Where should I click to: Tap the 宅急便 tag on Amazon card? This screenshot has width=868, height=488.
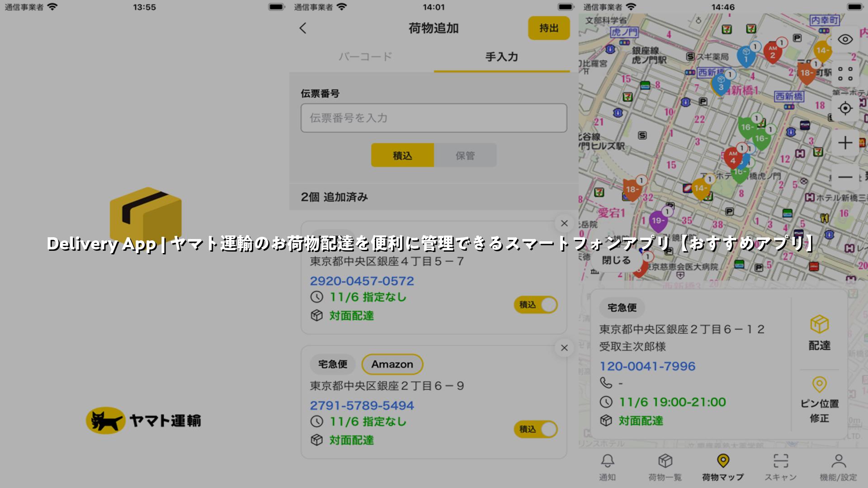pos(333,364)
